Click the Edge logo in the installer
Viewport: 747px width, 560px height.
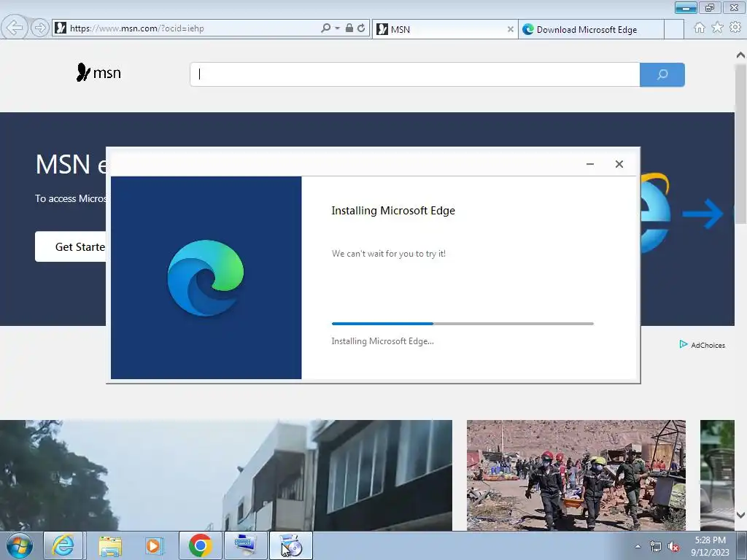(x=206, y=278)
